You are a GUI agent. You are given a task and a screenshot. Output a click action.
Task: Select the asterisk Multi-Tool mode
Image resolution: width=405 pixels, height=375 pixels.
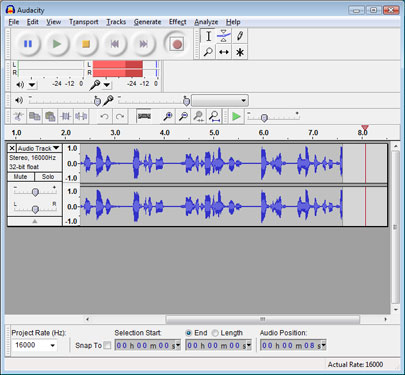click(240, 52)
